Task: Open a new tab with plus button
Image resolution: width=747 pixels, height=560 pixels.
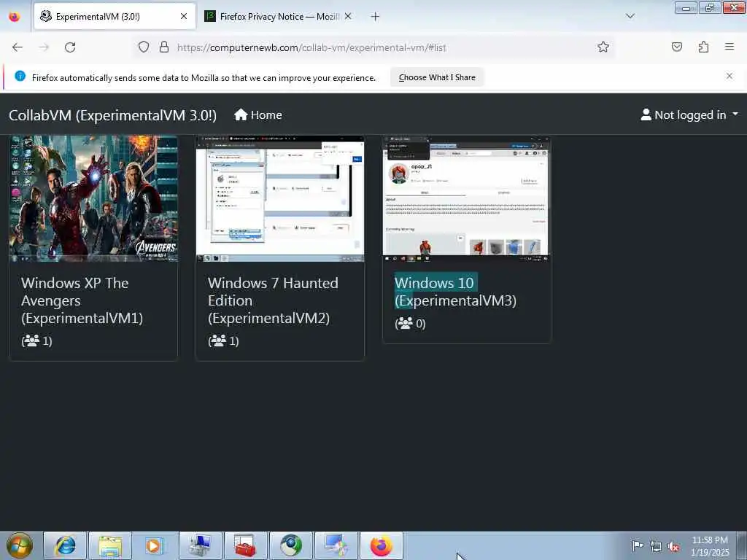Action: [375, 17]
